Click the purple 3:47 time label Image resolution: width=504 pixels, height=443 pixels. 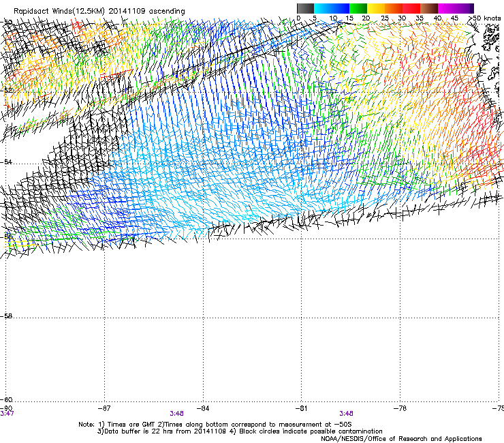click(x=7, y=414)
